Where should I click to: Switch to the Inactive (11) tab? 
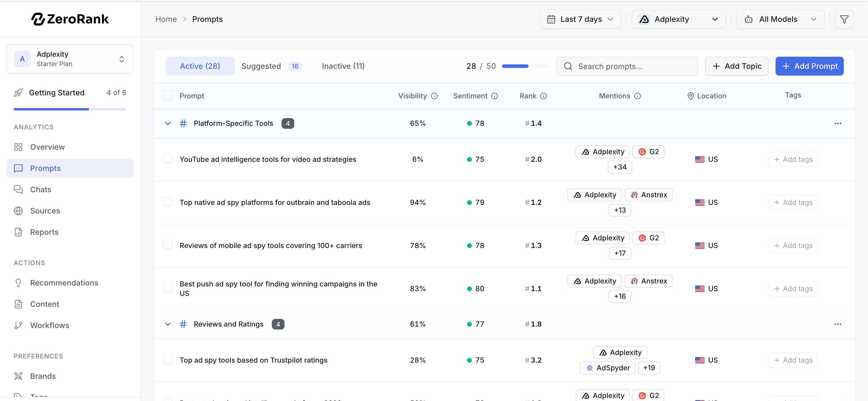[x=343, y=66]
